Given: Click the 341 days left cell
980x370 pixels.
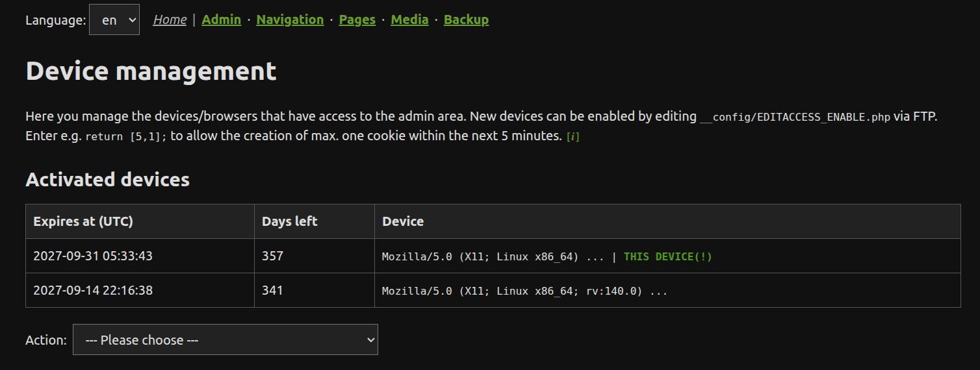Looking at the screenshot, I should (x=315, y=290).
